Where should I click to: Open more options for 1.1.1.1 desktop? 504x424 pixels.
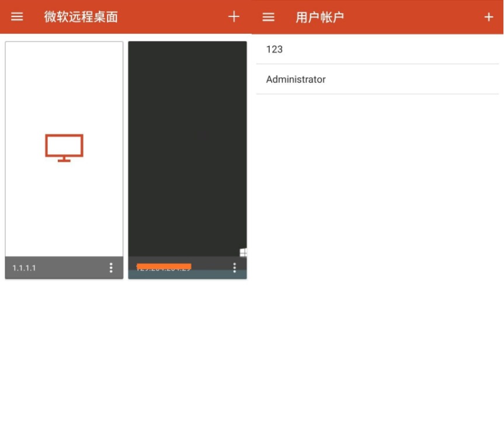[x=111, y=267]
